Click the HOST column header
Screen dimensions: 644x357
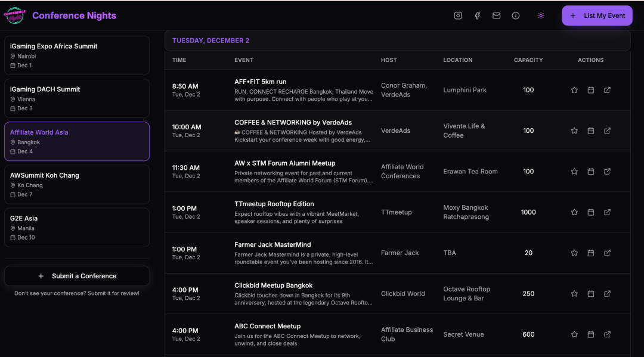point(389,60)
